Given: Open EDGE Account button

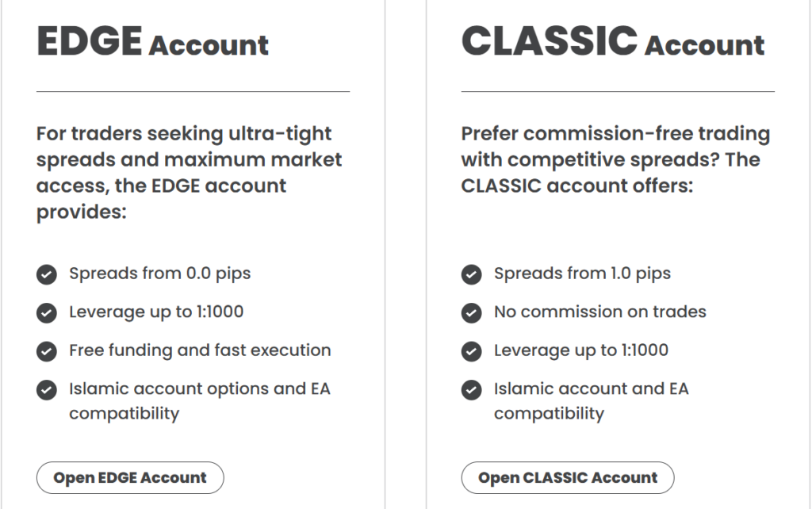Looking at the screenshot, I should click(x=130, y=478).
